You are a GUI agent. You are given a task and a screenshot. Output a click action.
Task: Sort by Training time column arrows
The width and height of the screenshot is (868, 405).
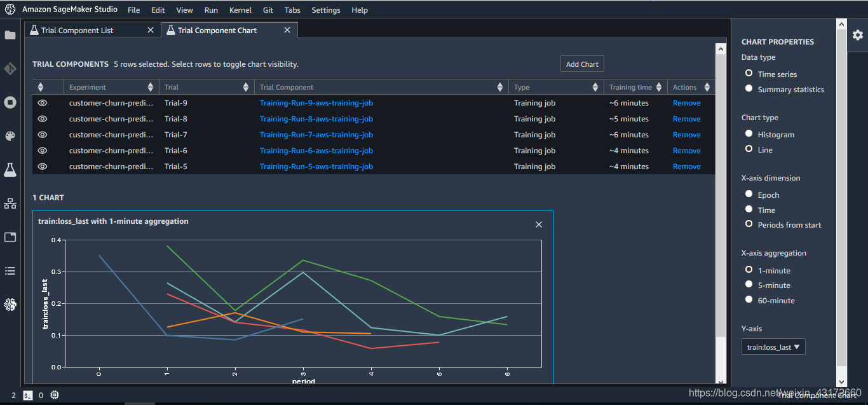(x=659, y=87)
